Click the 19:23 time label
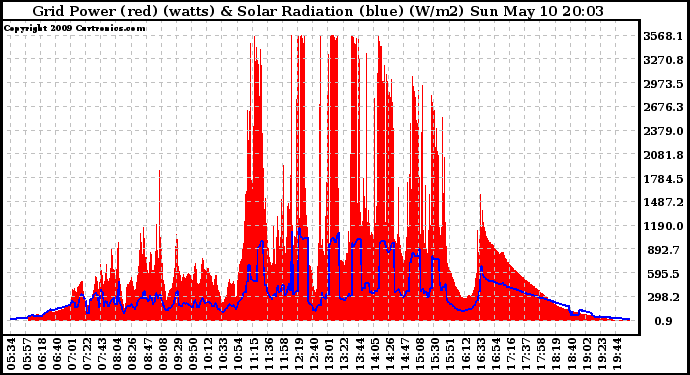 [x=600, y=353]
